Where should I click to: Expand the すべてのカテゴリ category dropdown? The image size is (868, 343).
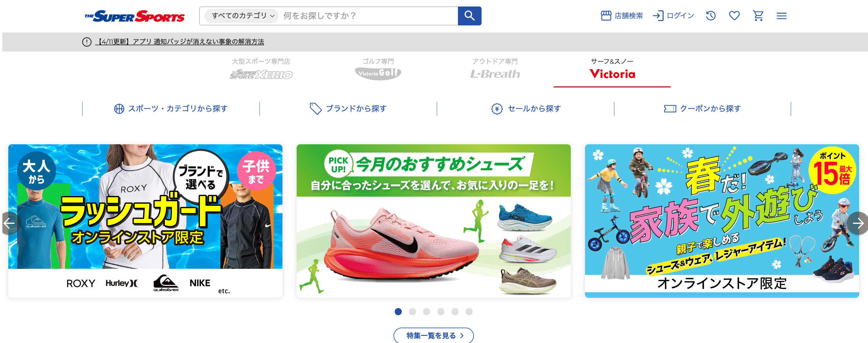pos(241,16)
